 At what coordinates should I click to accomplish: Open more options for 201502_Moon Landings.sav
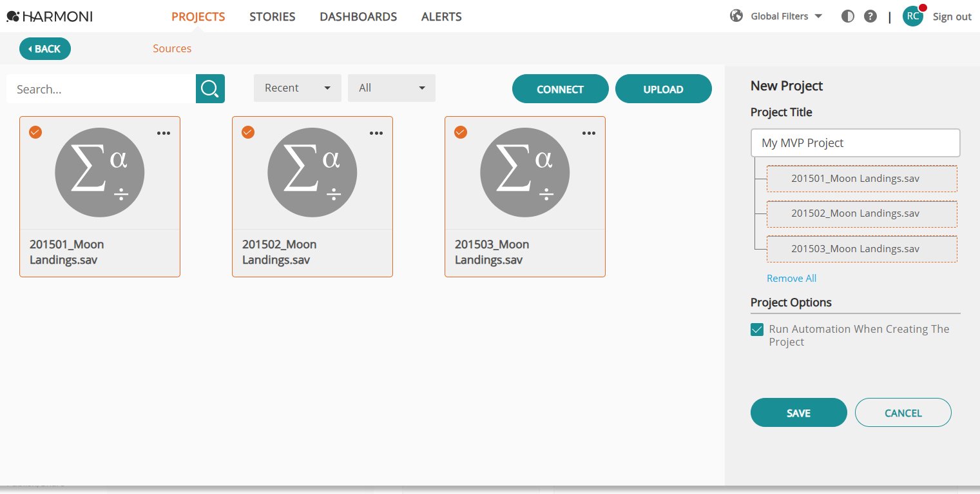tap(376, 133)
